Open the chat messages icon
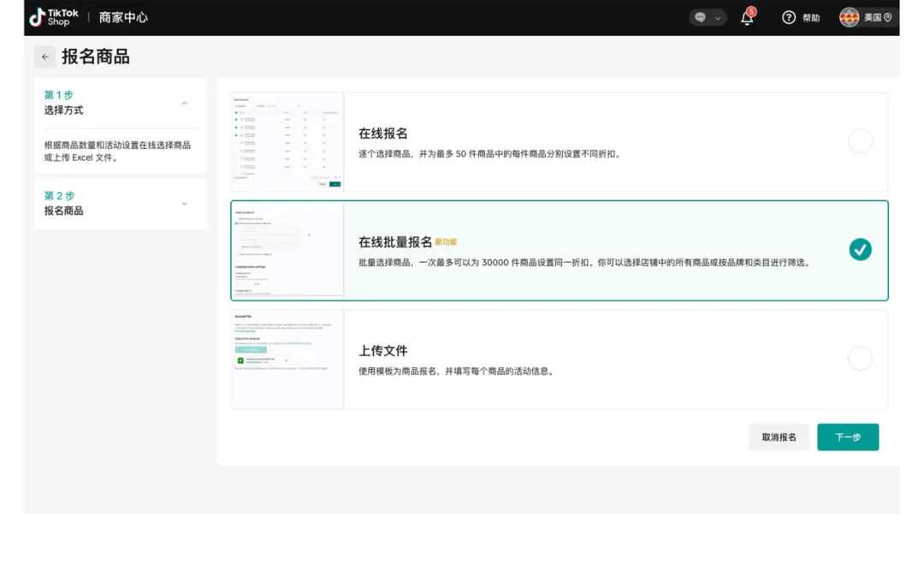 [x=702, y=17]
